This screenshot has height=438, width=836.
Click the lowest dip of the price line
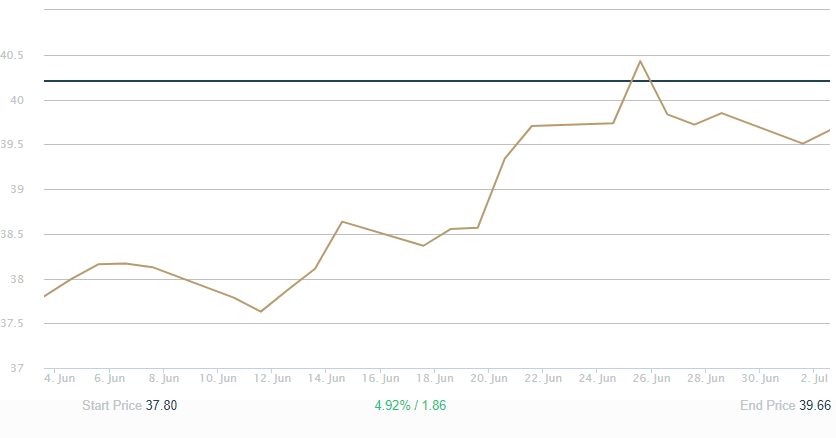tap(261, 311)
